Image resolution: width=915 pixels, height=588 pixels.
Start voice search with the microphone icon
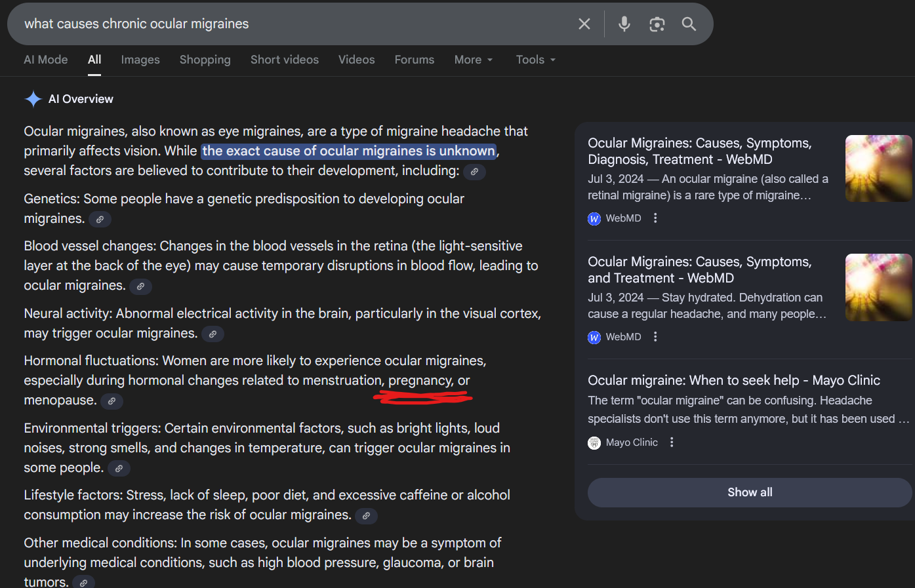point(624,24)
